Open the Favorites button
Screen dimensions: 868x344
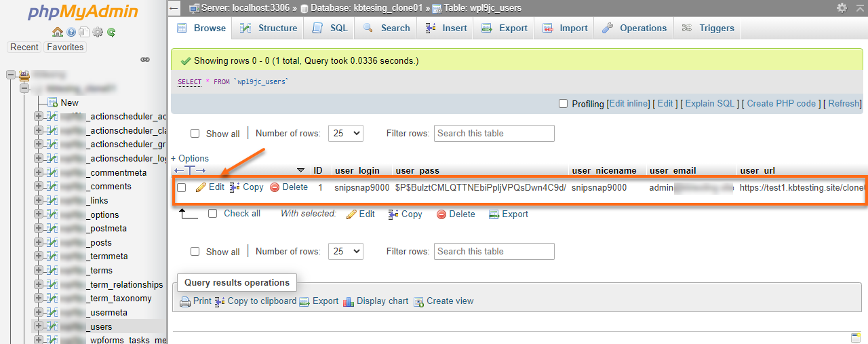[x=65, y=47]
